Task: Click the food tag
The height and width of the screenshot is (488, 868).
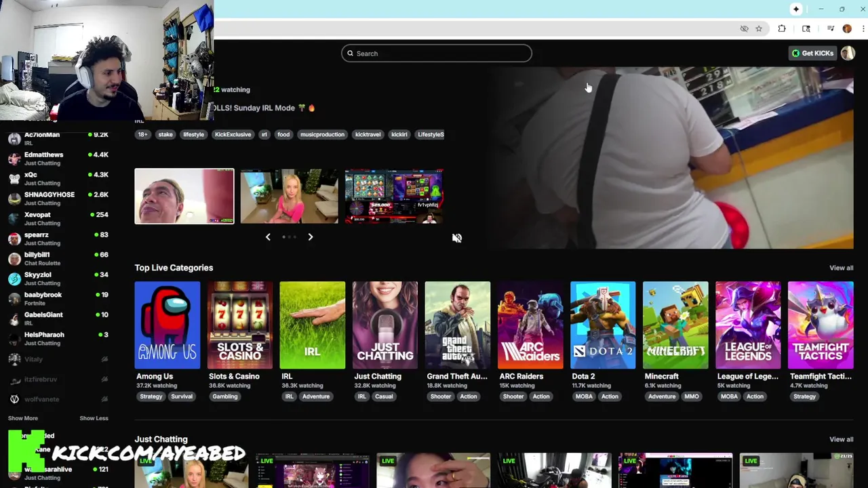Action: [x=283, y=134]
